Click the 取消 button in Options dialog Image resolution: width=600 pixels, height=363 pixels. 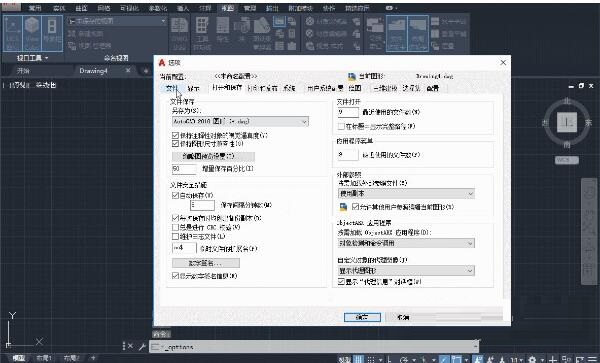403,317
